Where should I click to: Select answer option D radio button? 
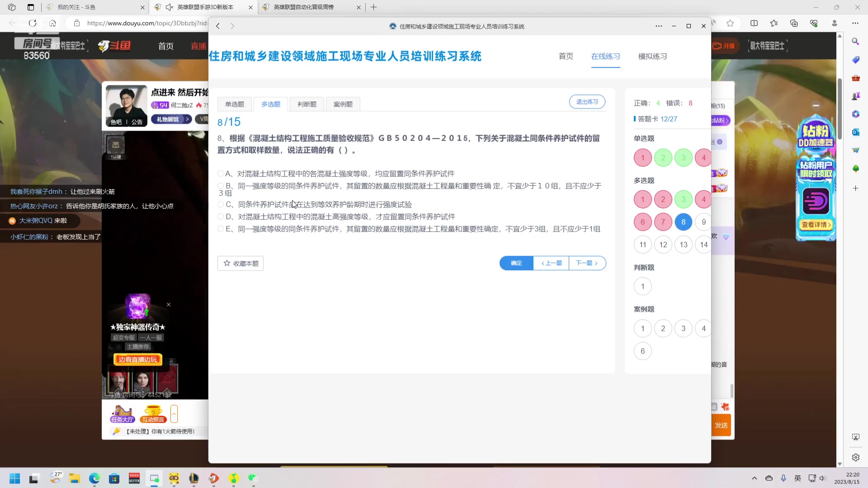click(221, 216)
